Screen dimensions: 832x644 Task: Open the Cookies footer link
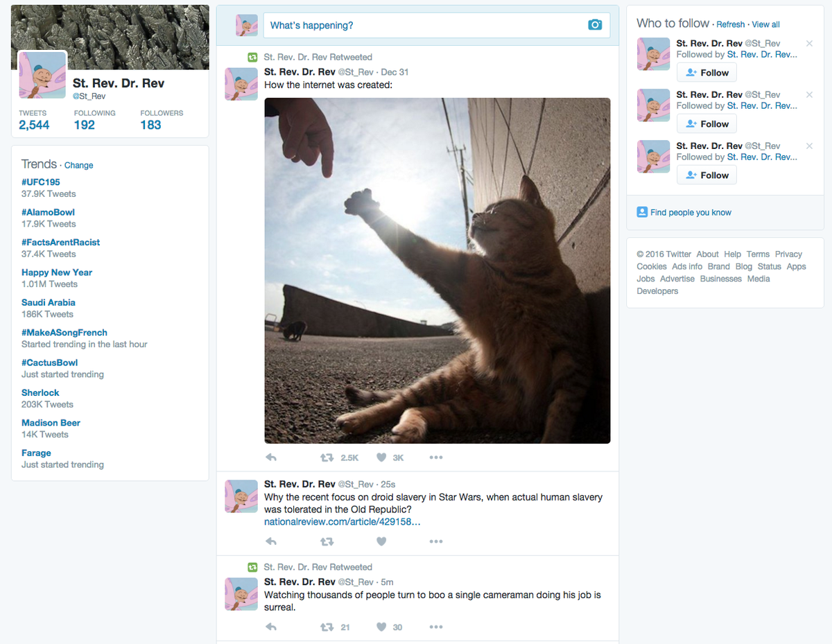(652, 267)
